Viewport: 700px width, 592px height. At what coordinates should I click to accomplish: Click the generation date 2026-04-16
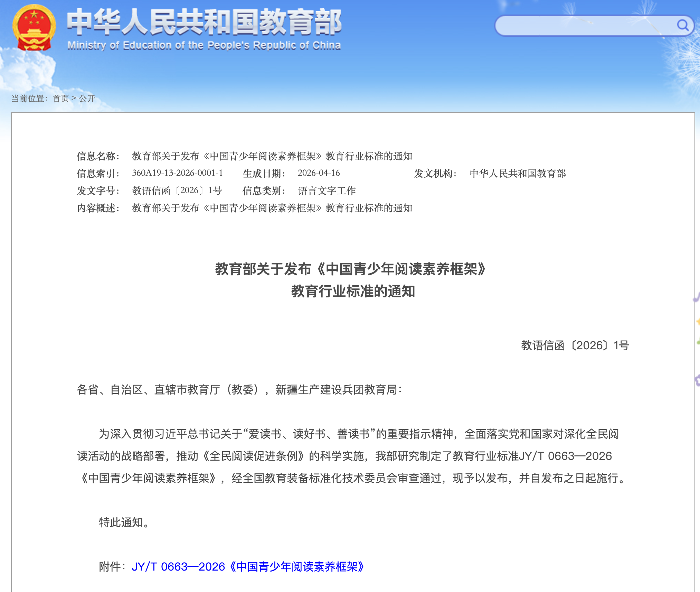(319, 173)
